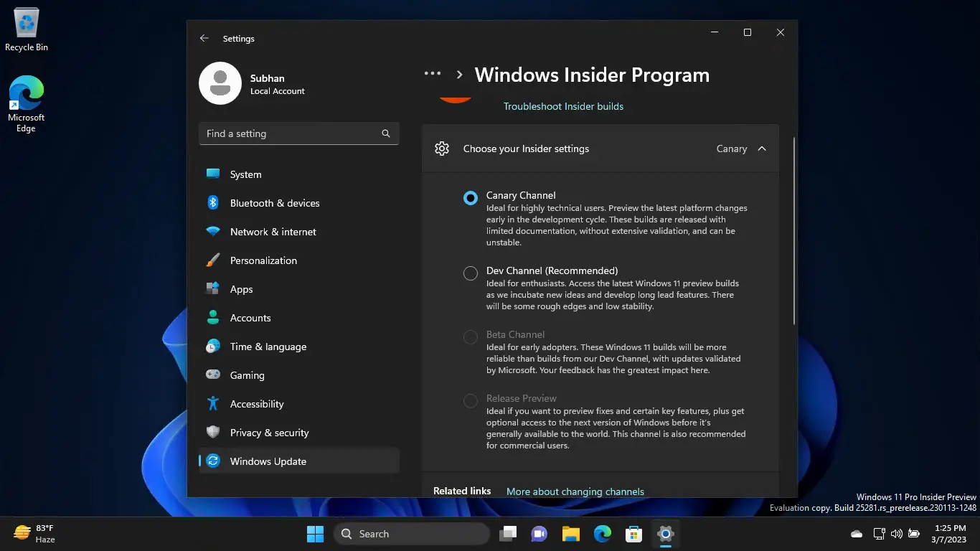Go back using the Settings back arrow
Screen dimensions: 980x551
(204, 38)
